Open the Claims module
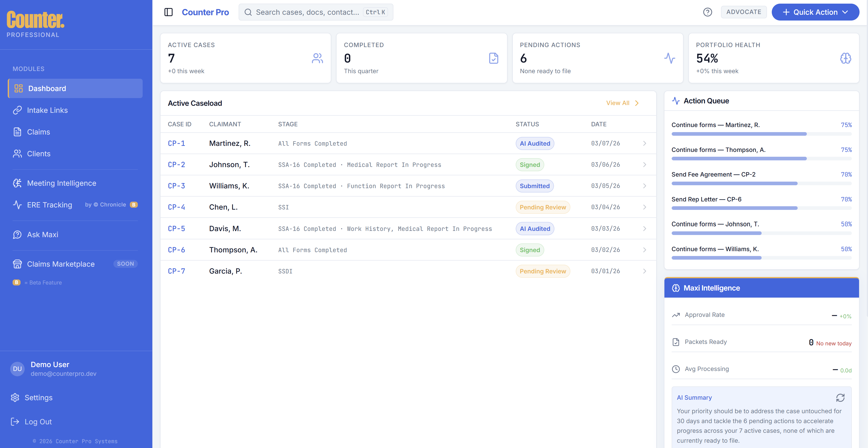The height and width of the screenshot is (448, 868). [x=38, y=132]
